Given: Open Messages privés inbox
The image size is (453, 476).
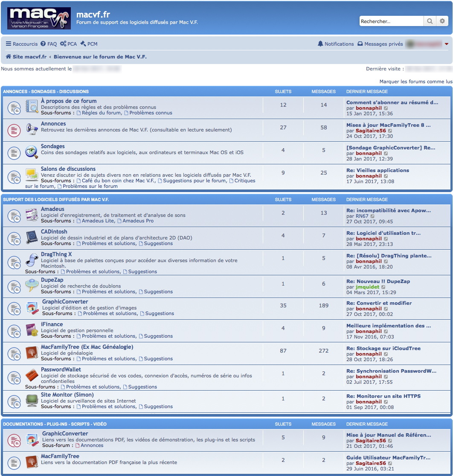Looking at the screenshot, I should point(380,44).
